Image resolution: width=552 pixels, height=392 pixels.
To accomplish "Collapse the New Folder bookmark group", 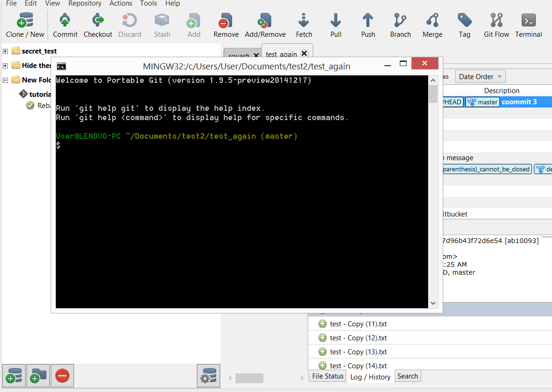I will coord(5,80).
